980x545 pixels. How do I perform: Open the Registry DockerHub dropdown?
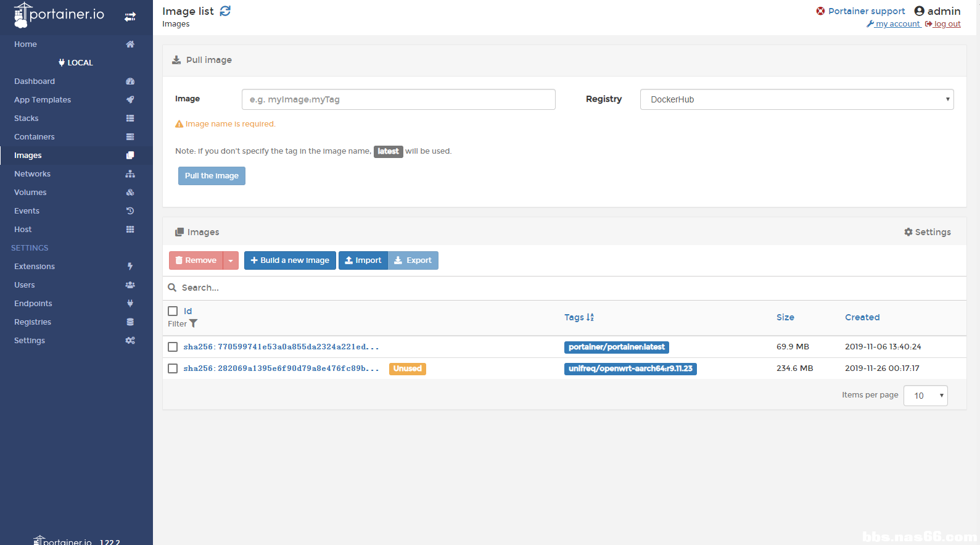point(797,99)
